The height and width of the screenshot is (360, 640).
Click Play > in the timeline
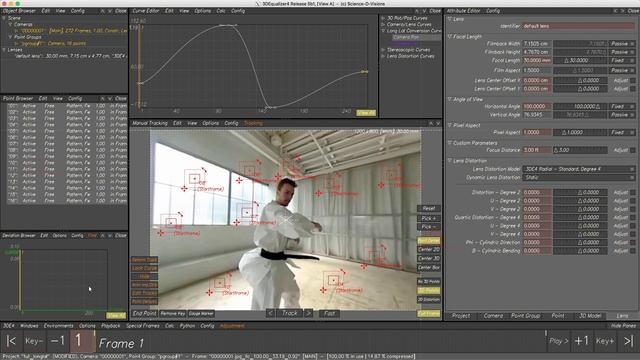click(x=558, y=341)
